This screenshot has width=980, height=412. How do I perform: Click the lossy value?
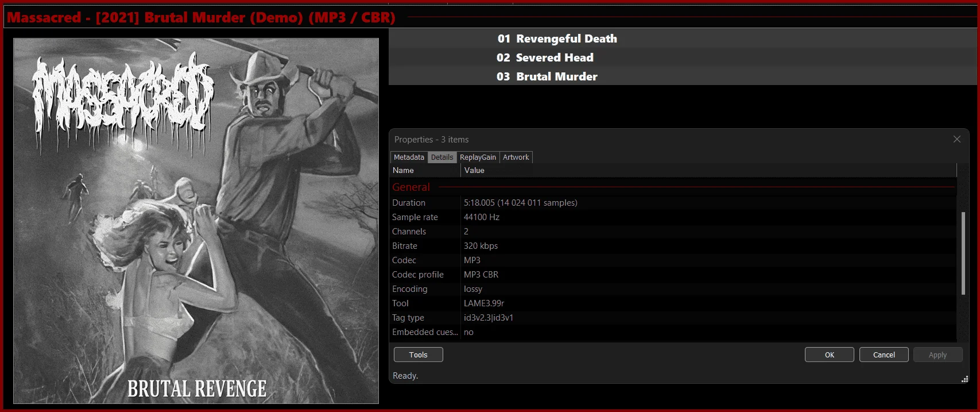coord(473,289)
